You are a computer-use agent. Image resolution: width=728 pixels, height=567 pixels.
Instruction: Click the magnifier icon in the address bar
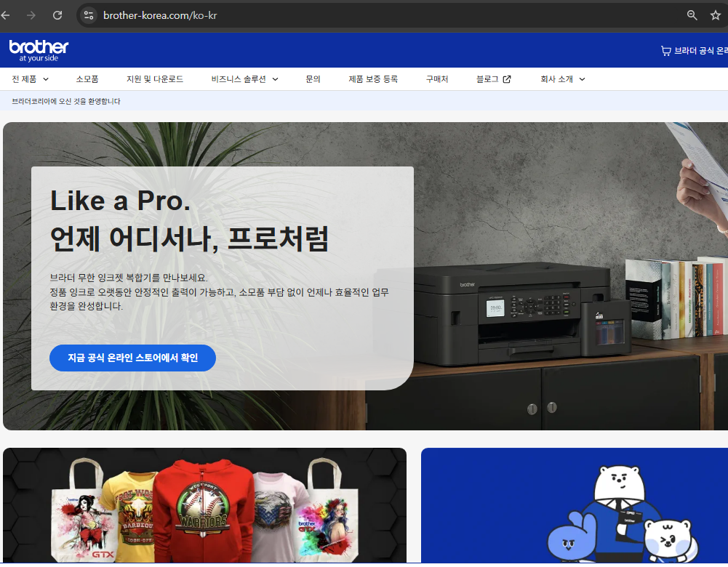pyautogui.click(x=691, y=15)
